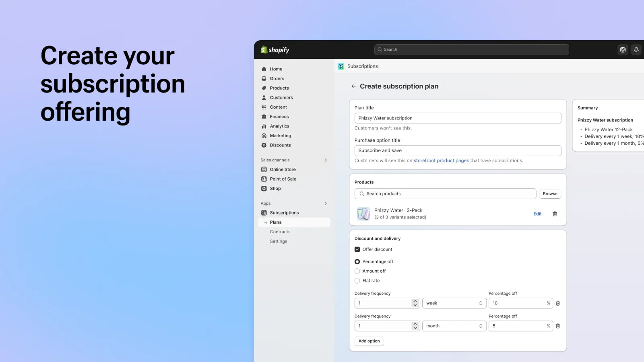Delete the weekly delivery option
The height and width of the screenshot is (362, 644).
558,303
